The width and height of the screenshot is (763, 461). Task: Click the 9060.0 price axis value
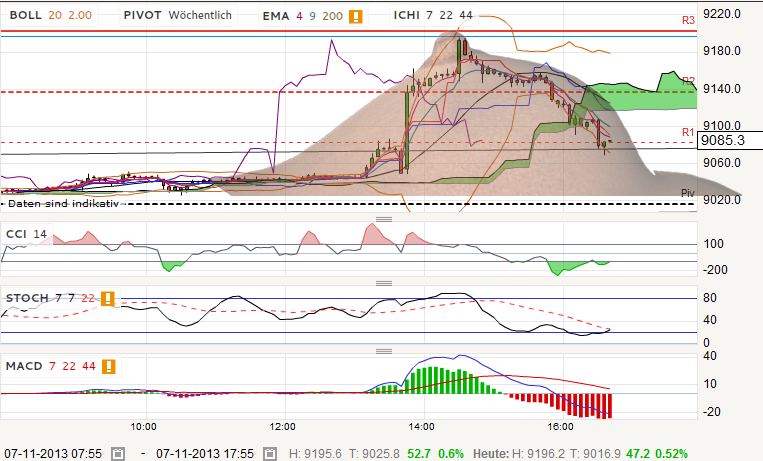(722, 163)
